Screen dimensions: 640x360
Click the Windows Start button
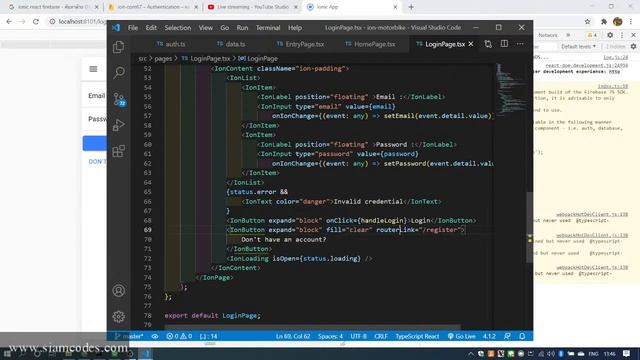(7, 353)
